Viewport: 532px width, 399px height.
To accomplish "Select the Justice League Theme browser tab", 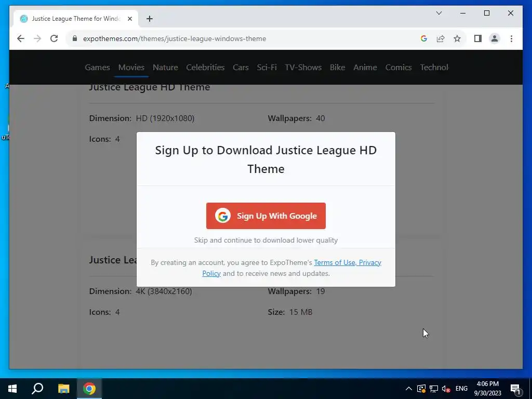I will point(76,19).
